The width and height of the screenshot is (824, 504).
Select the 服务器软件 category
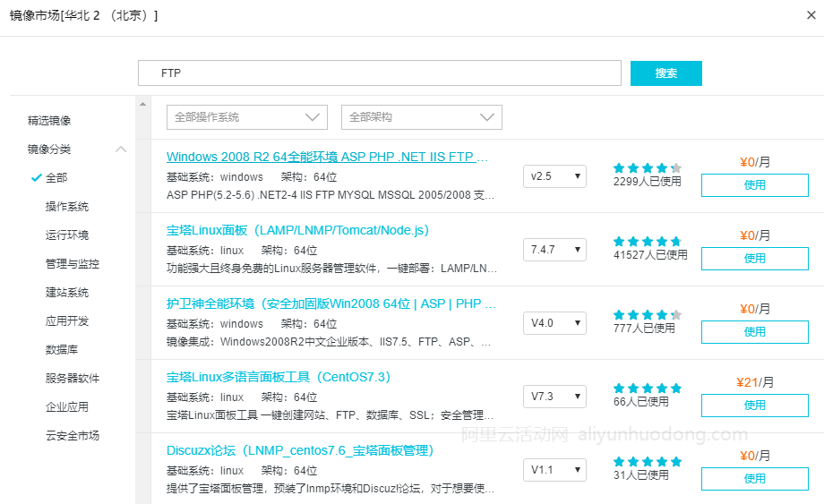(73, 378)
